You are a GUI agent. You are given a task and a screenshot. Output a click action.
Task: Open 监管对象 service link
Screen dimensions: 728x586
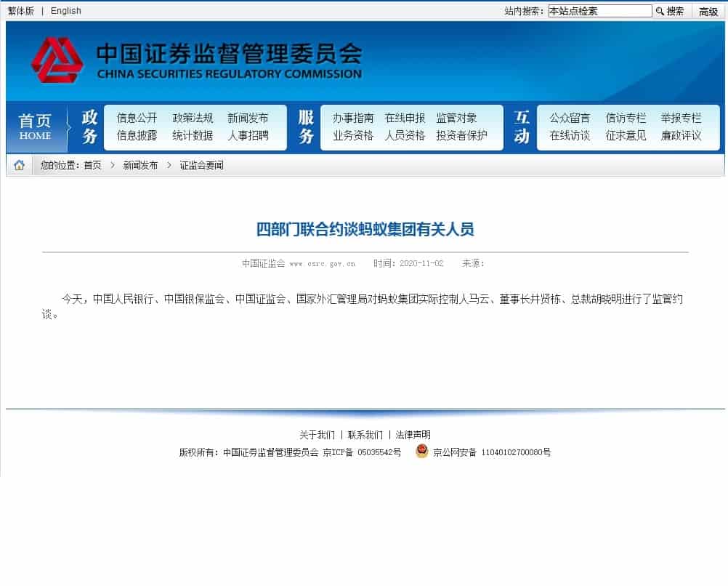[x=456, y=118]
